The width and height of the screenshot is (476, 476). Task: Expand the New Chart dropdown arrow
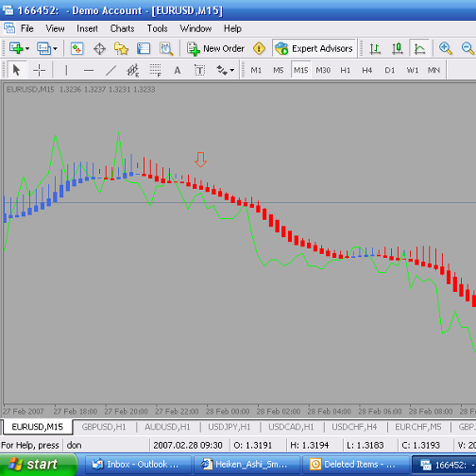(27, 49)
